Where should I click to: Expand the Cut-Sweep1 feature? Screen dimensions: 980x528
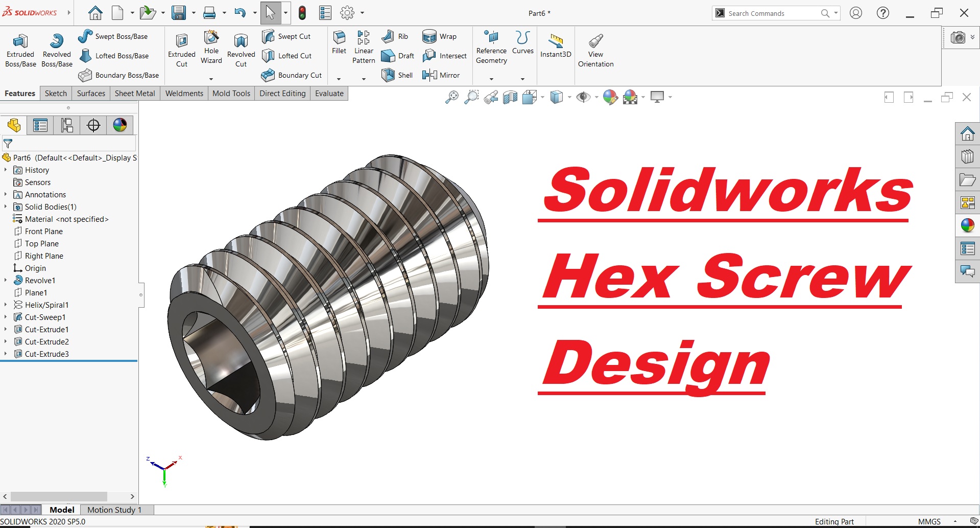click(6, 317)
